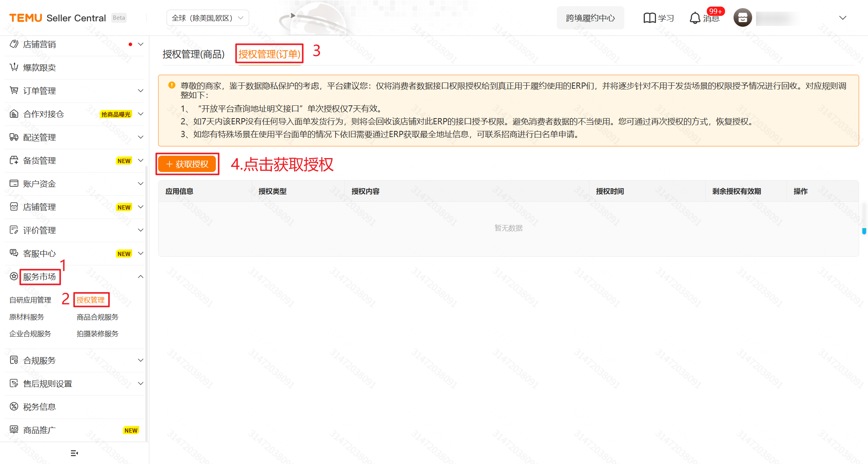Click the user avatar icon
This screenshot has width=868, height=464.
pos(743,18)
